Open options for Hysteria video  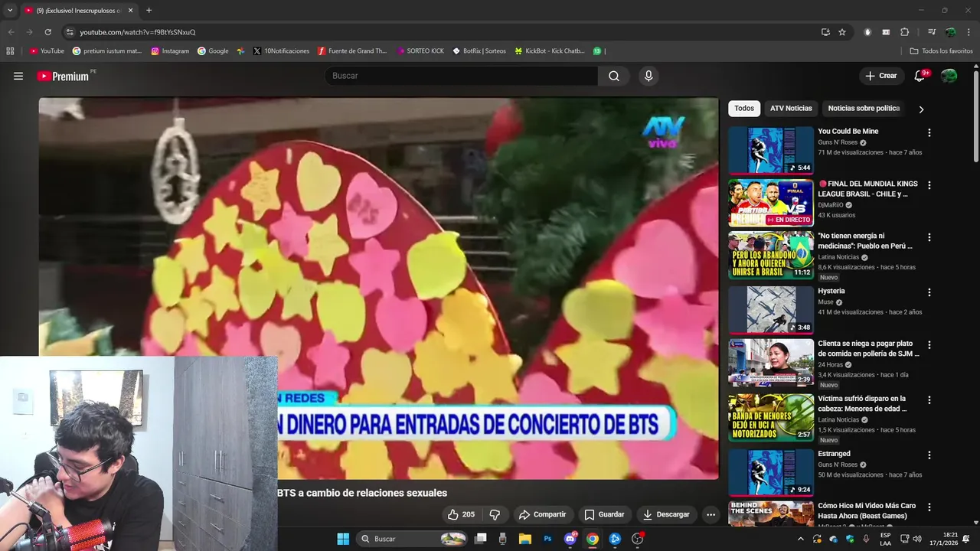click(x=929, y=292)
